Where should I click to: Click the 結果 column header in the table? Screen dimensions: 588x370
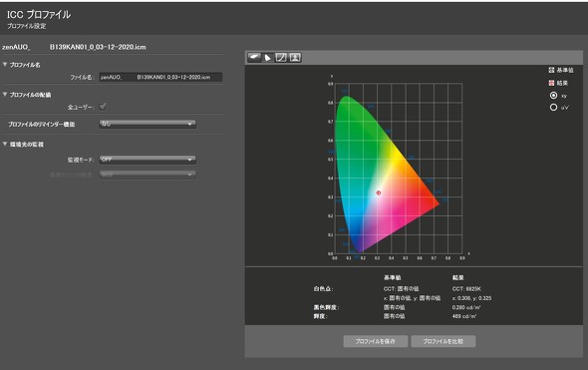[x=457, y=277]
